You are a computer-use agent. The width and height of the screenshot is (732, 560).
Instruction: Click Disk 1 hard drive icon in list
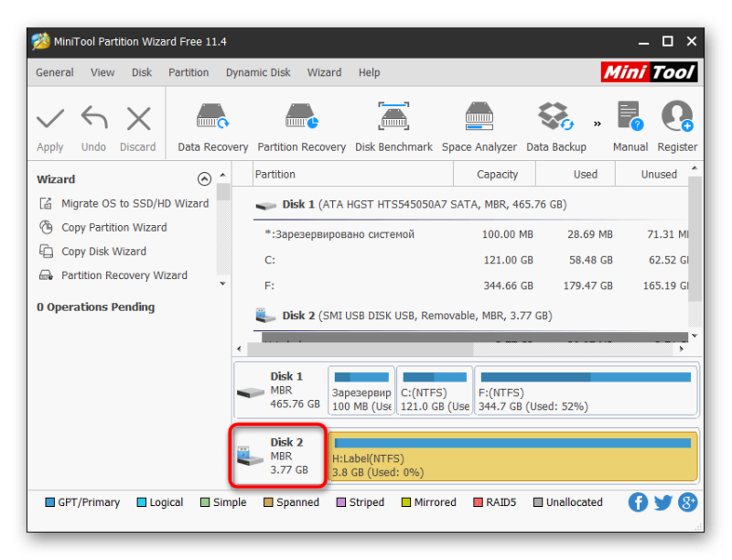pyautogui.click(x=266, y=205)
